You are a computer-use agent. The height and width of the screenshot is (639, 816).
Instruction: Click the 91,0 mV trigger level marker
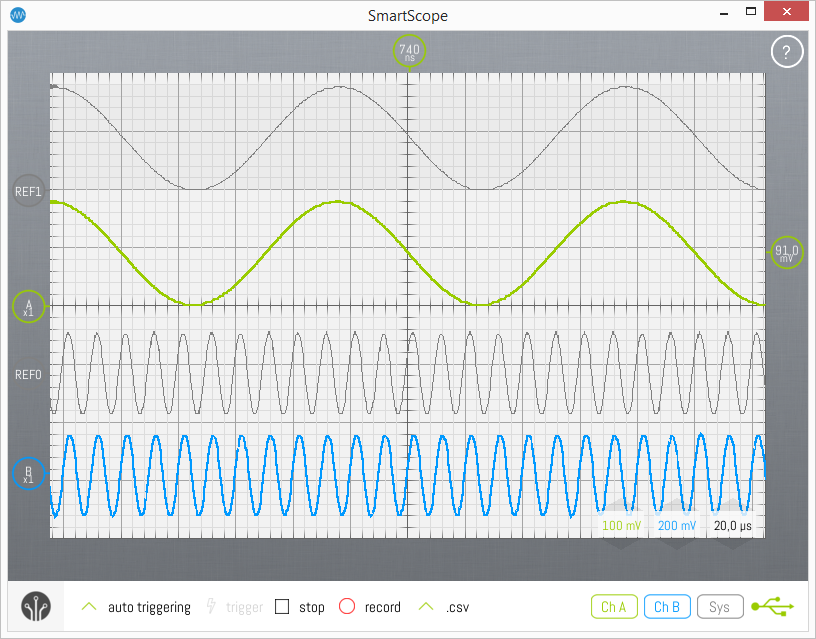[786, 252]
